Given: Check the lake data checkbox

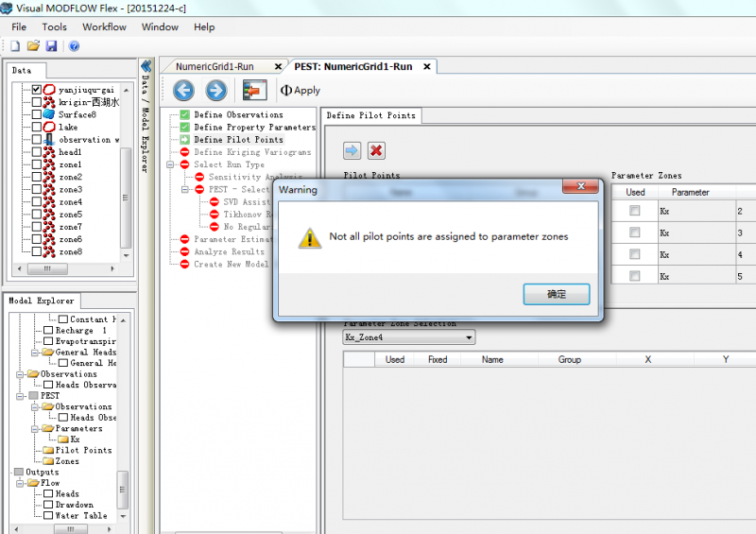Looking at the screenshot, I should click(37, 127).
